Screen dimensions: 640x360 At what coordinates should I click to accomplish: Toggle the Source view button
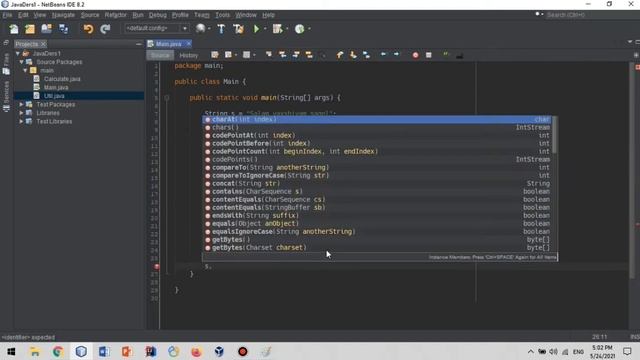coord(160,55)
